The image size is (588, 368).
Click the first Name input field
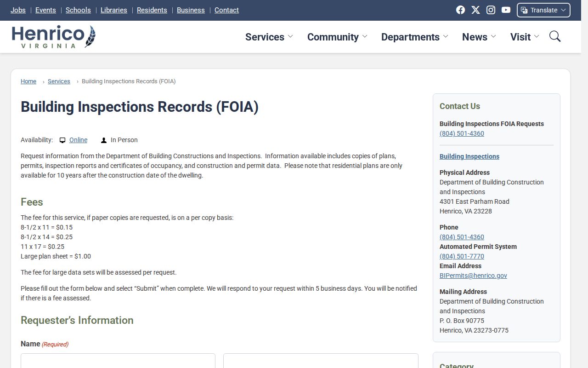118,361
